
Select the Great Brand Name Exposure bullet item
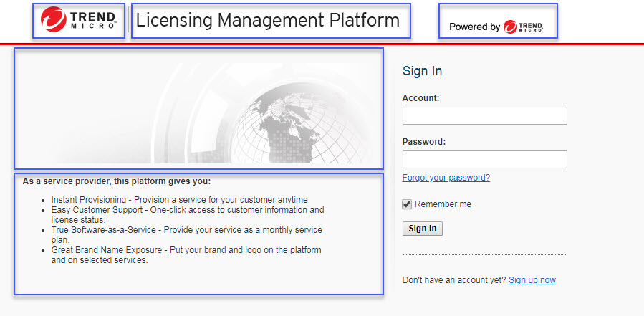[x=186, y=254]
